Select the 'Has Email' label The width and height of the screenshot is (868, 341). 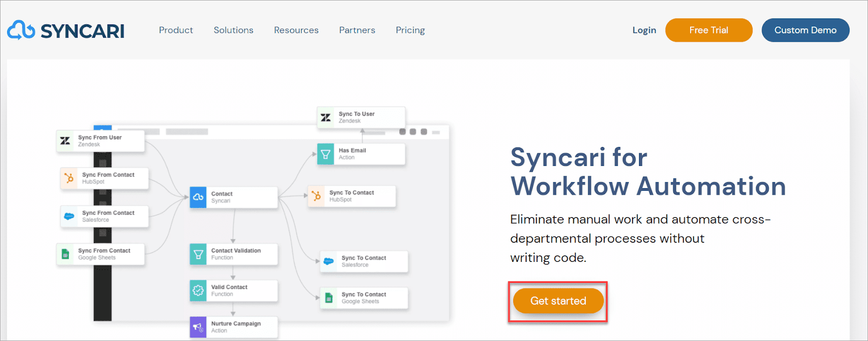click(352, 151)
